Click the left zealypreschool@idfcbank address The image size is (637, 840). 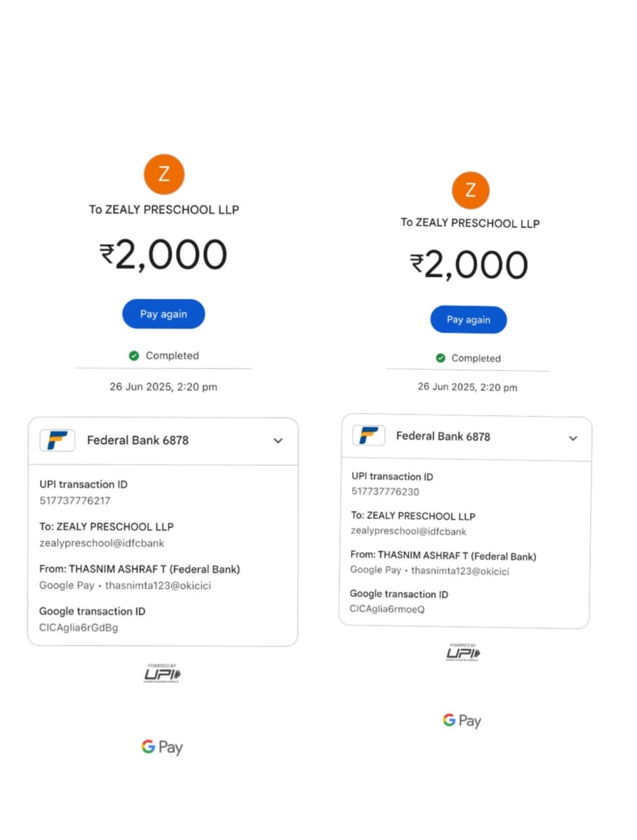(x=102, y=543)
